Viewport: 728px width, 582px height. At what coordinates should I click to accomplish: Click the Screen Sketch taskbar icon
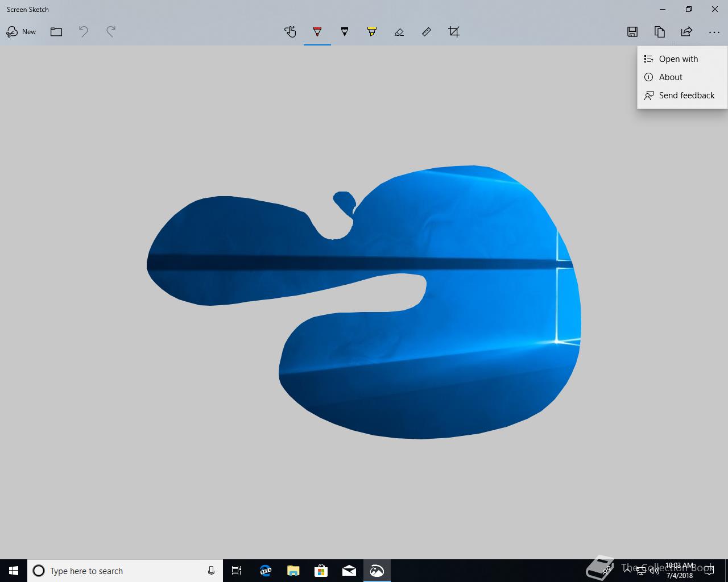377,571
